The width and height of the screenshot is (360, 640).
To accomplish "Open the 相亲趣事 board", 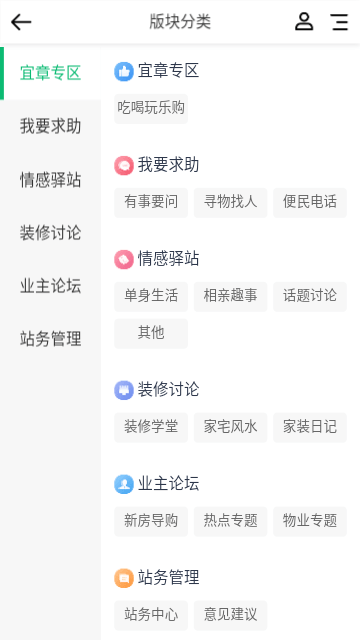I will (x=231, y=296).
